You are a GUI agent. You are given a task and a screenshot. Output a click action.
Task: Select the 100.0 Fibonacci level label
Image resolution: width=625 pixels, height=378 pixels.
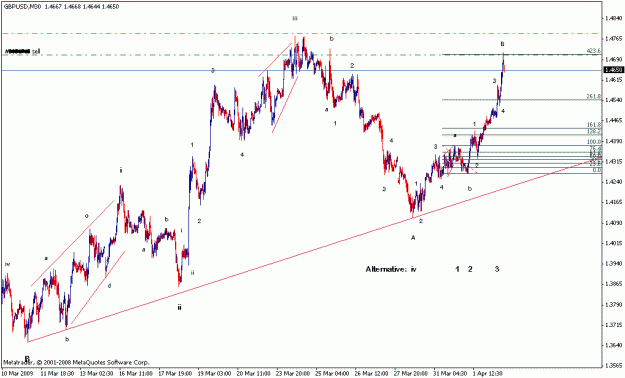point(594,142)
